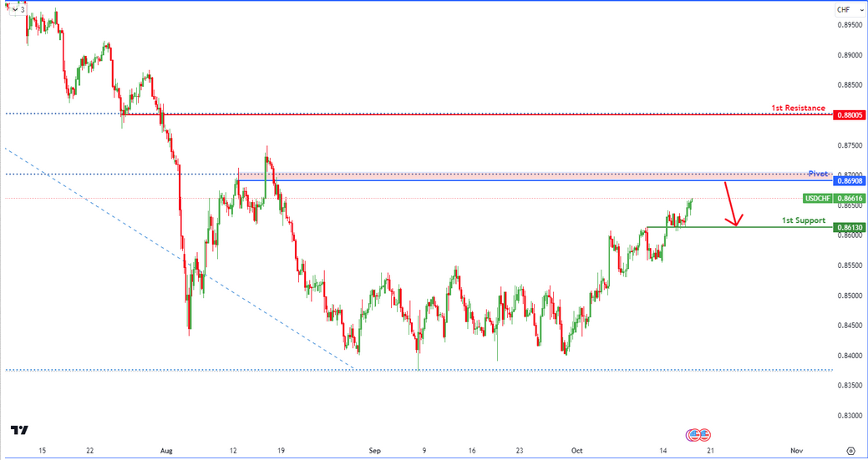Select the '1st Resistance' label
868x460 pixels.
799,108
